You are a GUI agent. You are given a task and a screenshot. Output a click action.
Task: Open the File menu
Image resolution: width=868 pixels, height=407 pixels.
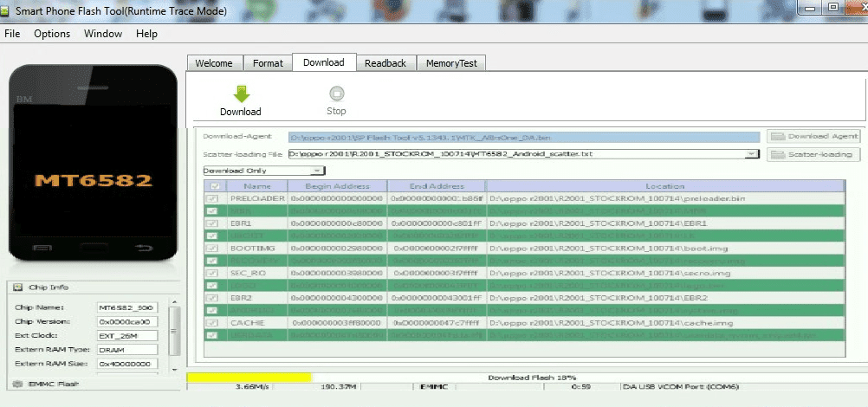point(12,34)
